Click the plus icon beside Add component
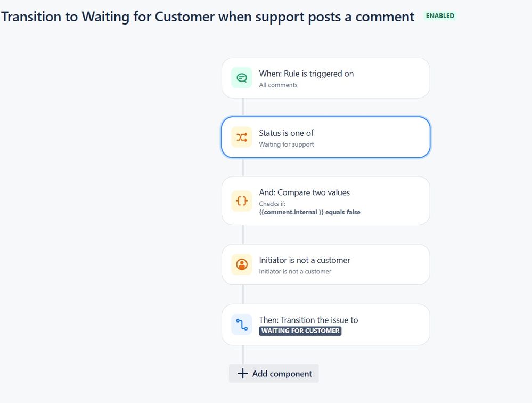532x403 pixels. 243,374
